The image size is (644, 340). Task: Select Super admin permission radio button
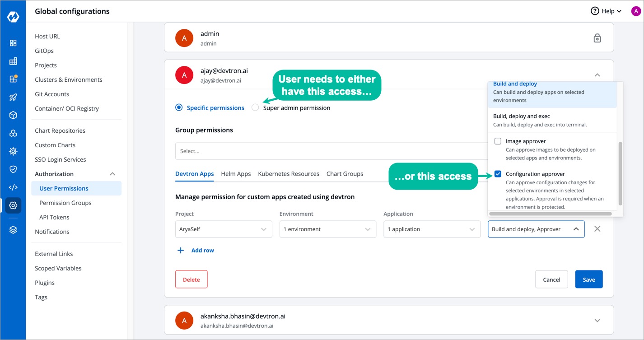tap(255, 108)
